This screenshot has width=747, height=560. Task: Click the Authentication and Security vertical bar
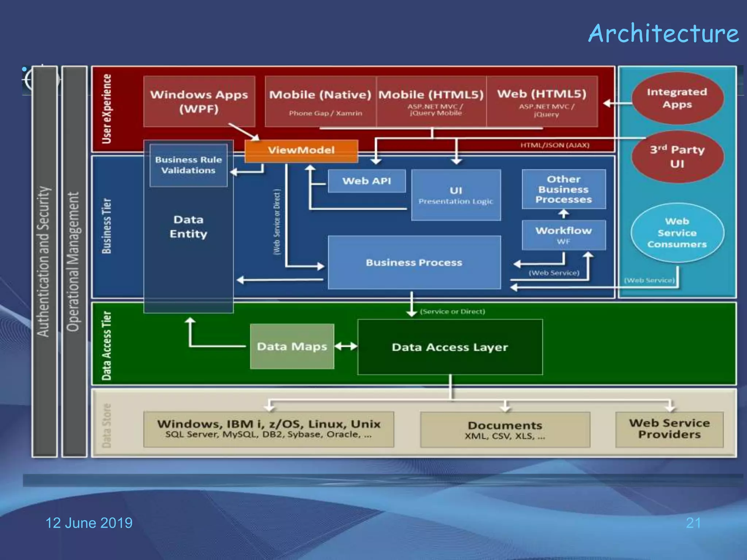44,261
